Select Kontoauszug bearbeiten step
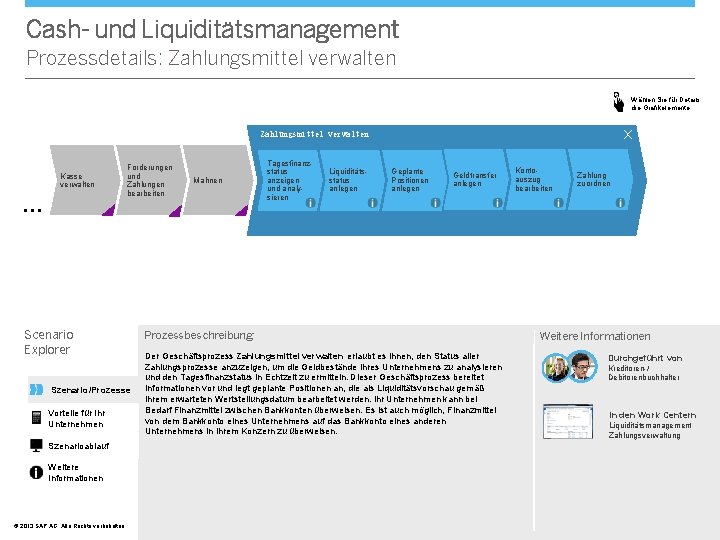Viewport: 720px width, 540px height. [536, 180]
